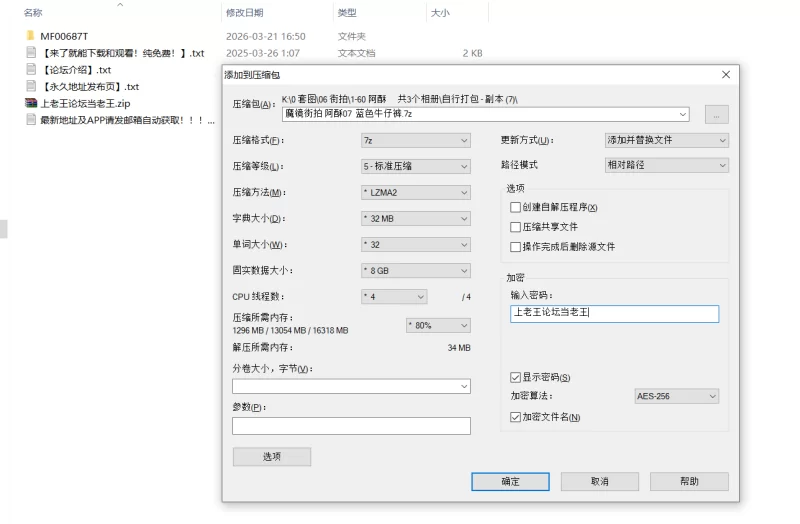The height and width of the screenshot is (524, 800).
Task: Sort by 类型 column header
Action: [347, 13]
